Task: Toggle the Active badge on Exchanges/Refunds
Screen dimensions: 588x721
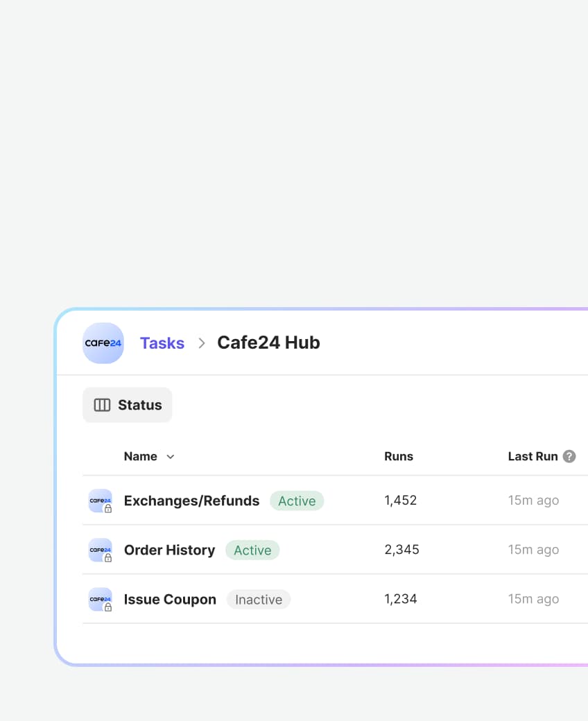Action: [x=297, y=501]
